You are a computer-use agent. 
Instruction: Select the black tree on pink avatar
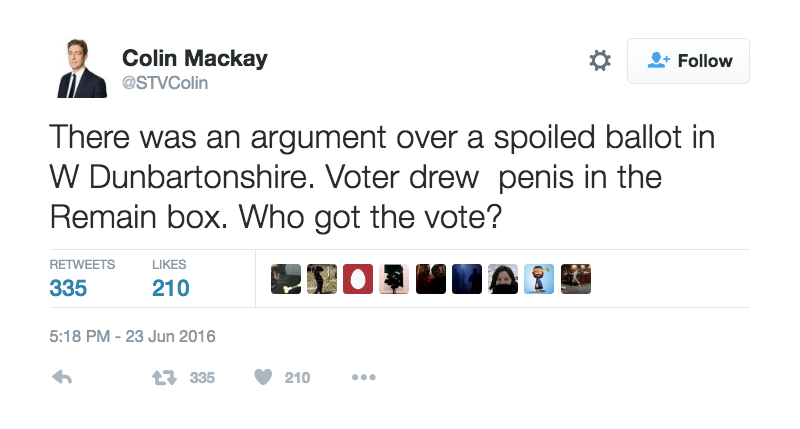[394, 279]
